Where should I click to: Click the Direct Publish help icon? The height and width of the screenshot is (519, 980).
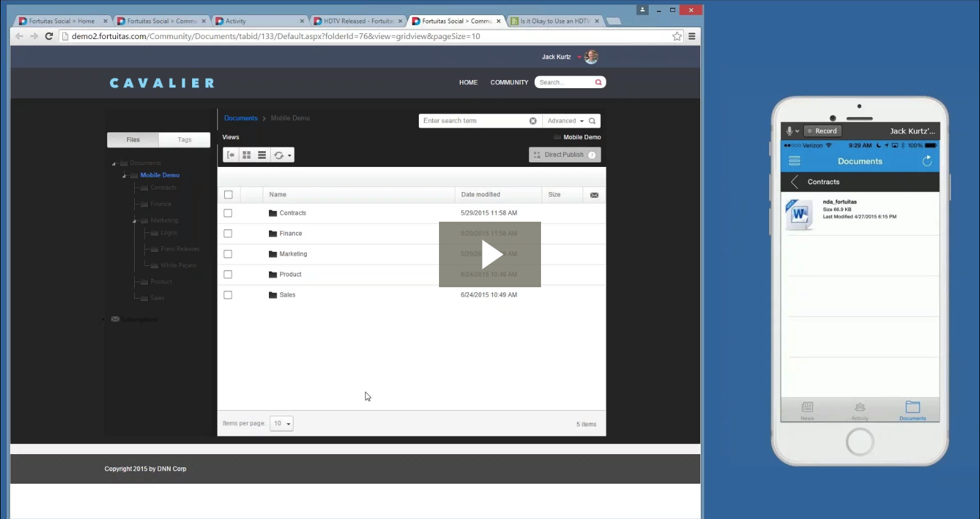(592, 155)
